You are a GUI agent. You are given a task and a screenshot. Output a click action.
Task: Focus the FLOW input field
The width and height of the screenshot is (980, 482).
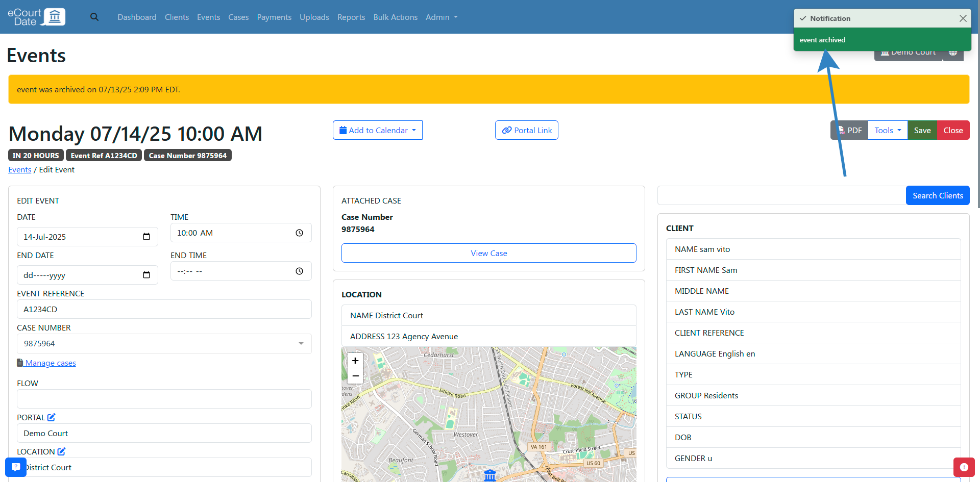[x=164, y=399]
